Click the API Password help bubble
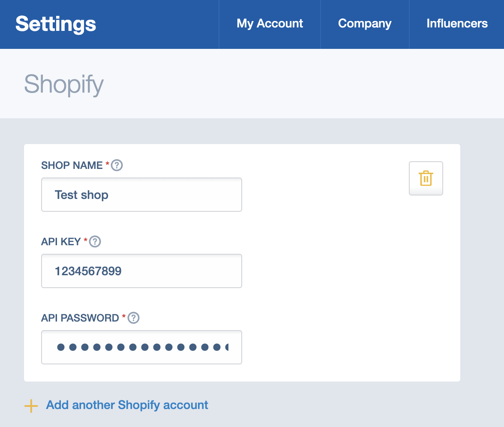 coord(133,318)
